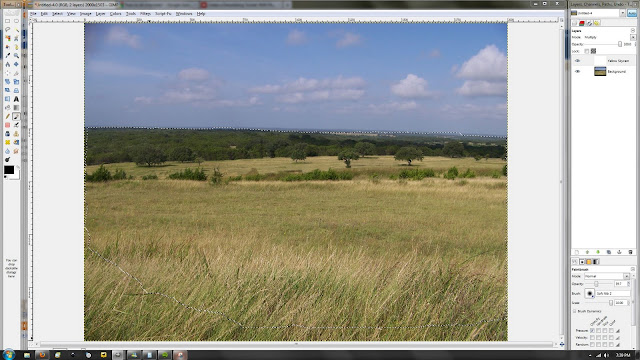Viewport: 640px width, 360px height.
Task: Open the Layer menu
Action: (100, 13)
